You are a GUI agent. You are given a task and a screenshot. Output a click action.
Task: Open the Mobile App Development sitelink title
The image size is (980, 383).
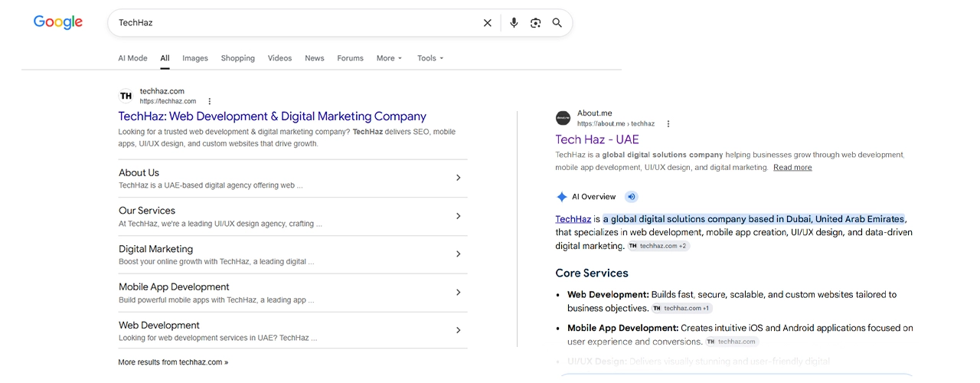coord(174,287)
